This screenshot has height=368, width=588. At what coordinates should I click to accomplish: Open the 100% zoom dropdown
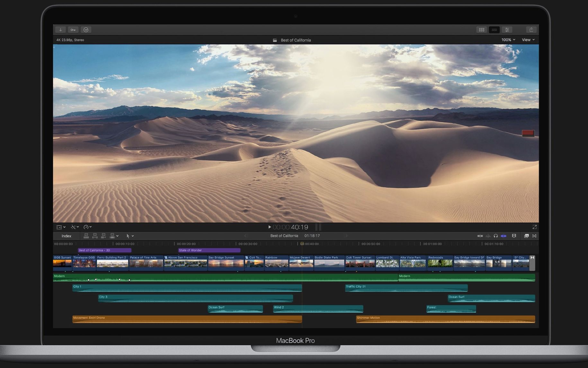tap(508, 40)
